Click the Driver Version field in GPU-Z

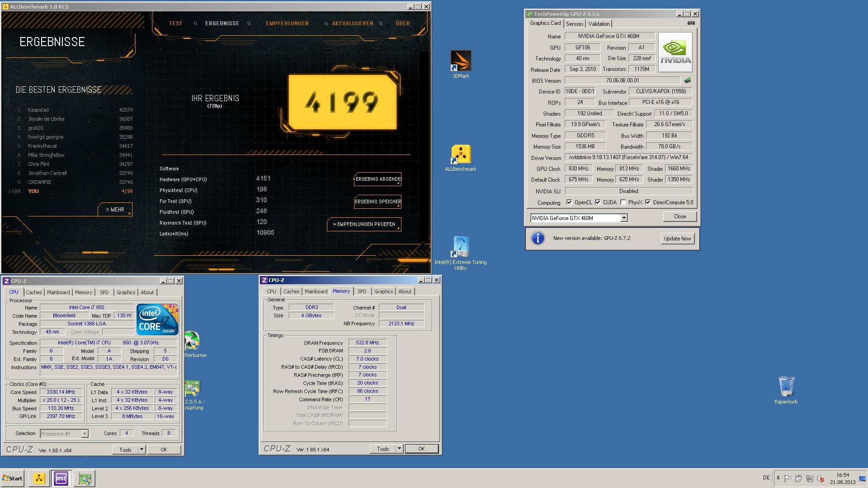(629, 157)
